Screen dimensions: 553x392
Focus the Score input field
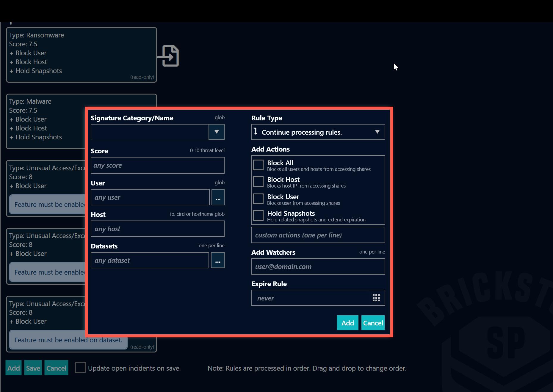point(157,165)
